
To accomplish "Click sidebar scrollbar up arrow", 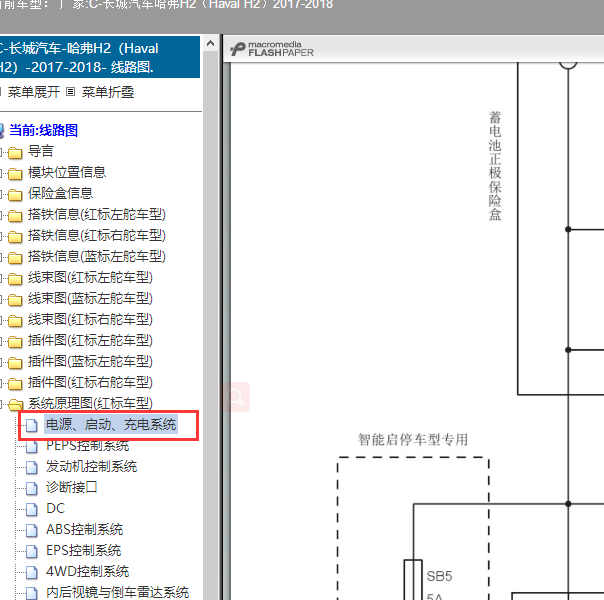I will click(210, 43).
